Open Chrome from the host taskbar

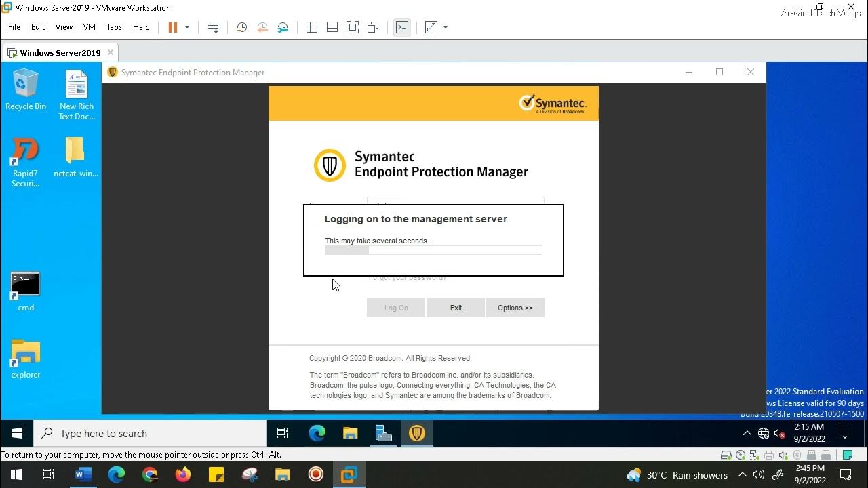[150, 474]
